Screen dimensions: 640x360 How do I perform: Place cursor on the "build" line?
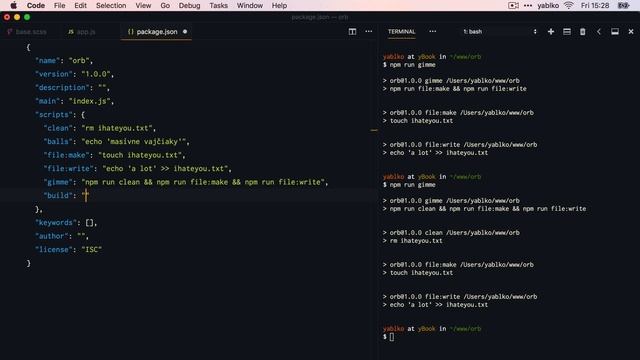click(x=66, y=196)
